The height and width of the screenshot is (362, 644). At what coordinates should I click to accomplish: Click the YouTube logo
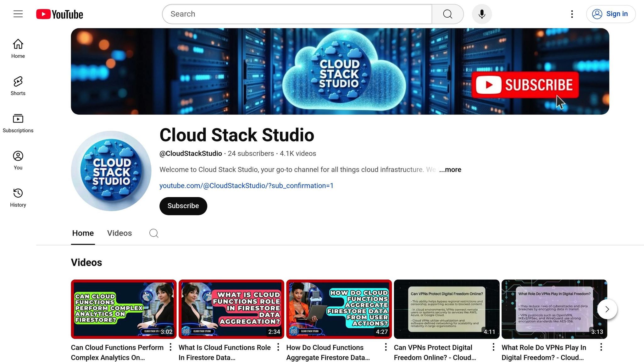click(59, 14)
